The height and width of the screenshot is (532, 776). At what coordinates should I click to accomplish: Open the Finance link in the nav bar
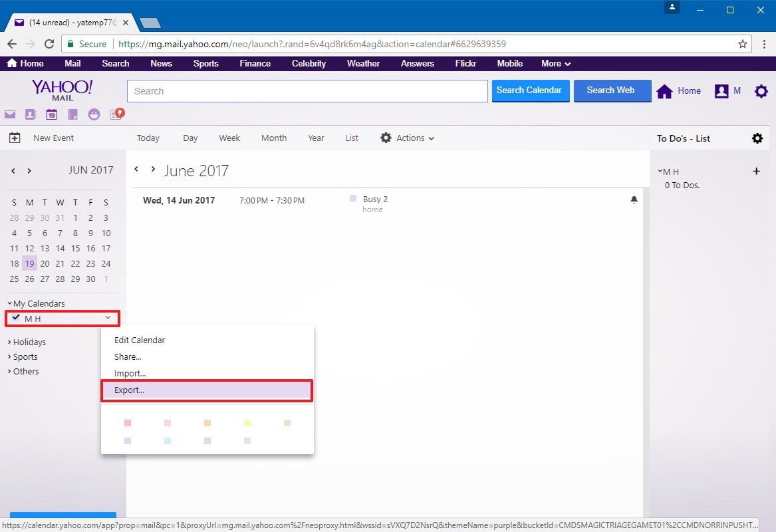(x=255, y=63)
